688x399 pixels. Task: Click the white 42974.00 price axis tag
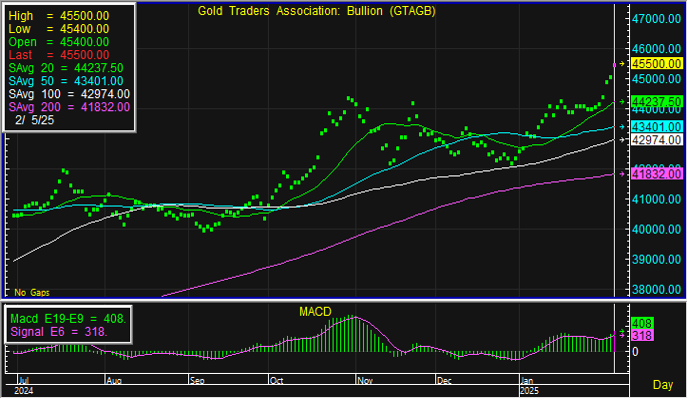[x=656, y=140]
